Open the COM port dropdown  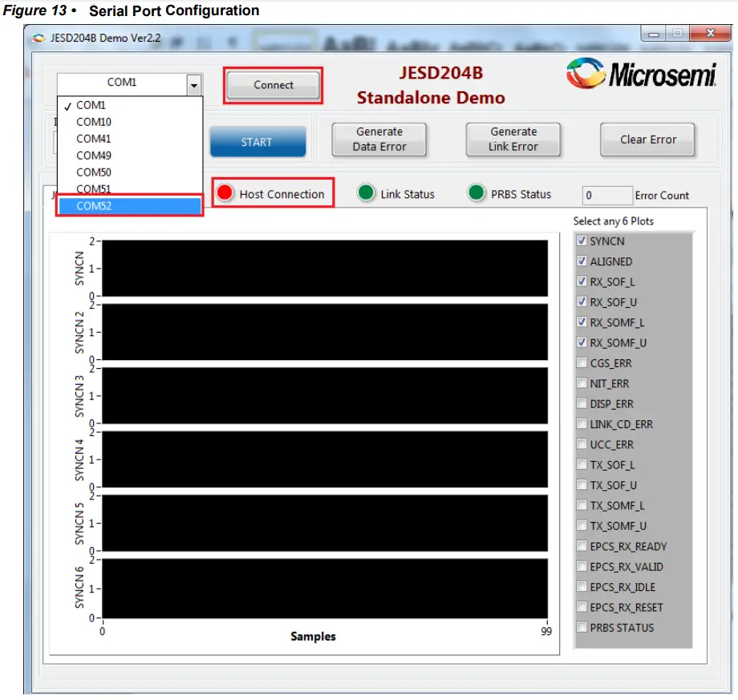pyautogui.click(x=193, y=83)
